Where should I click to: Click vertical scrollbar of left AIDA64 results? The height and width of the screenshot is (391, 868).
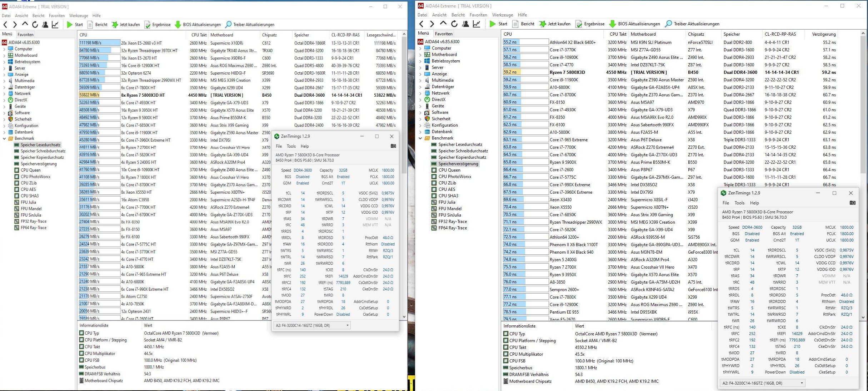(x=404, y=175)
